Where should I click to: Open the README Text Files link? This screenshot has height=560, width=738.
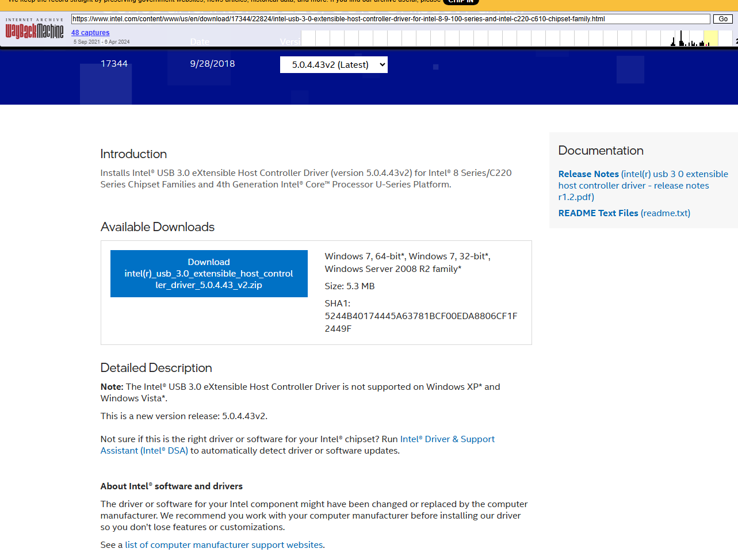tap(624, 213)
